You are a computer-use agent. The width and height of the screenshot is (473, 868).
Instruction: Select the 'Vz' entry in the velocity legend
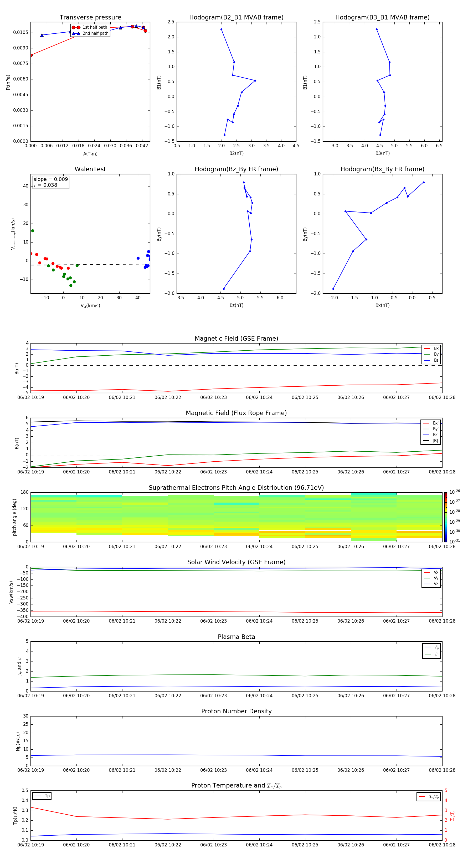coord(431,584)
